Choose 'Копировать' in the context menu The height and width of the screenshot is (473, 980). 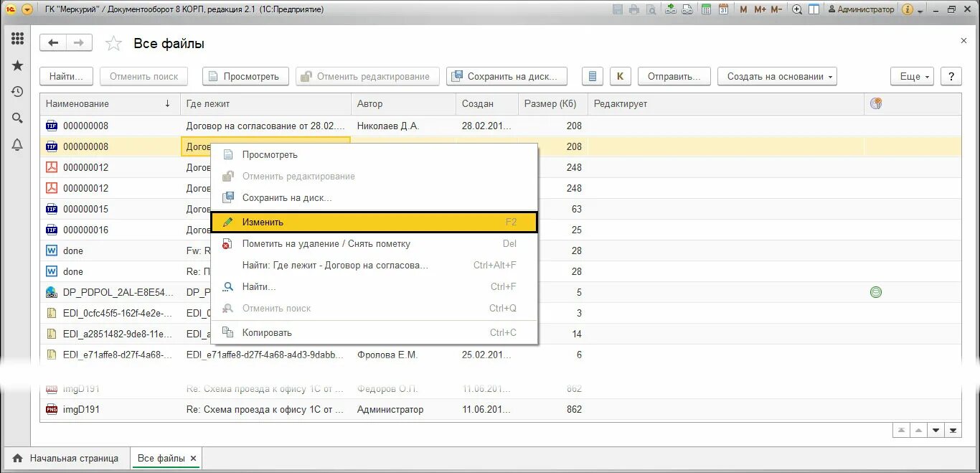click(374, 332)
